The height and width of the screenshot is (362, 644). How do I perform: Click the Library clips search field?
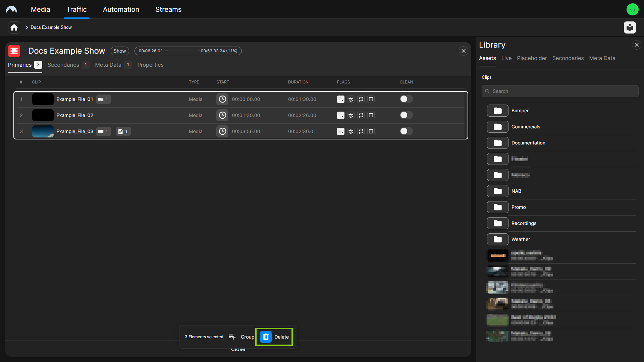click(x=560, y=91)
